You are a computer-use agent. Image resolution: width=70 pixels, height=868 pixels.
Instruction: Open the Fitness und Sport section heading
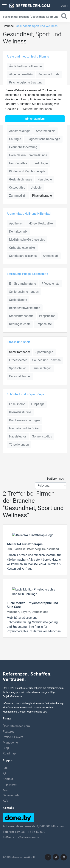18,342
